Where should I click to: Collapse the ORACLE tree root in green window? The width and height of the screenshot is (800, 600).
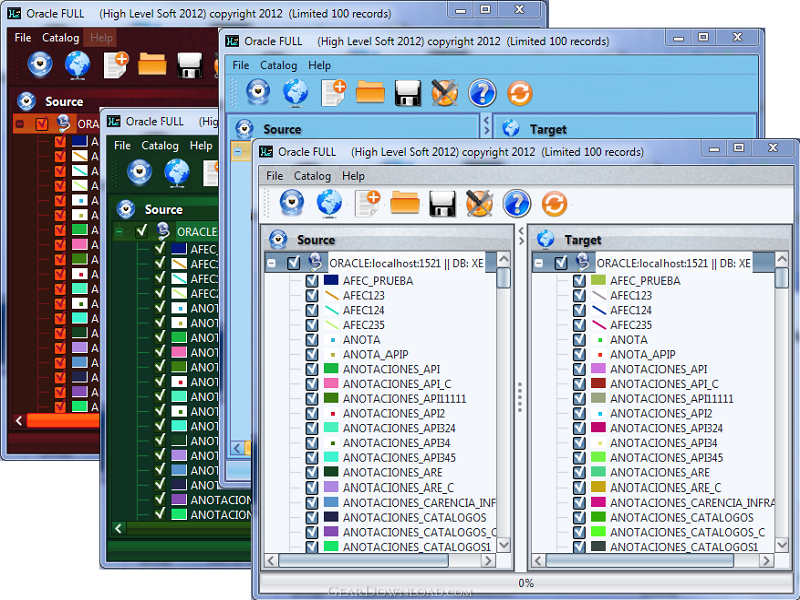119,232
